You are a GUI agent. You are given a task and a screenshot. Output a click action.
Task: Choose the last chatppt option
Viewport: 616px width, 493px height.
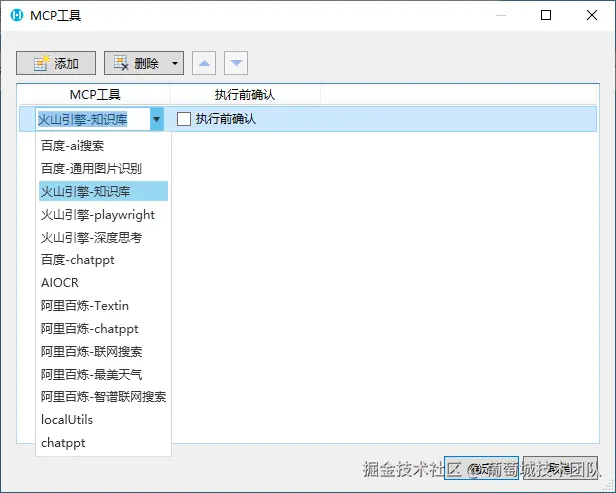[103, 443]
